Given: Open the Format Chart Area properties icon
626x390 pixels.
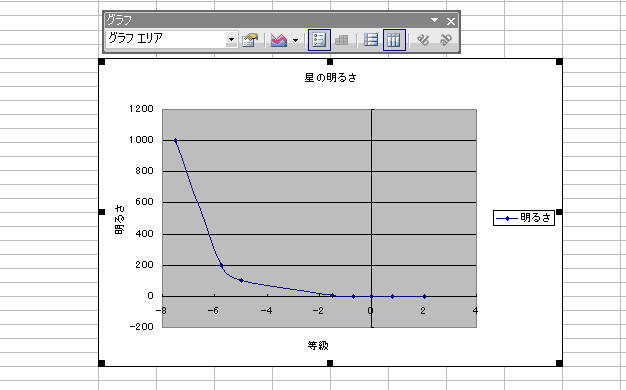Looking at the screenshot, I should point(250,40).
